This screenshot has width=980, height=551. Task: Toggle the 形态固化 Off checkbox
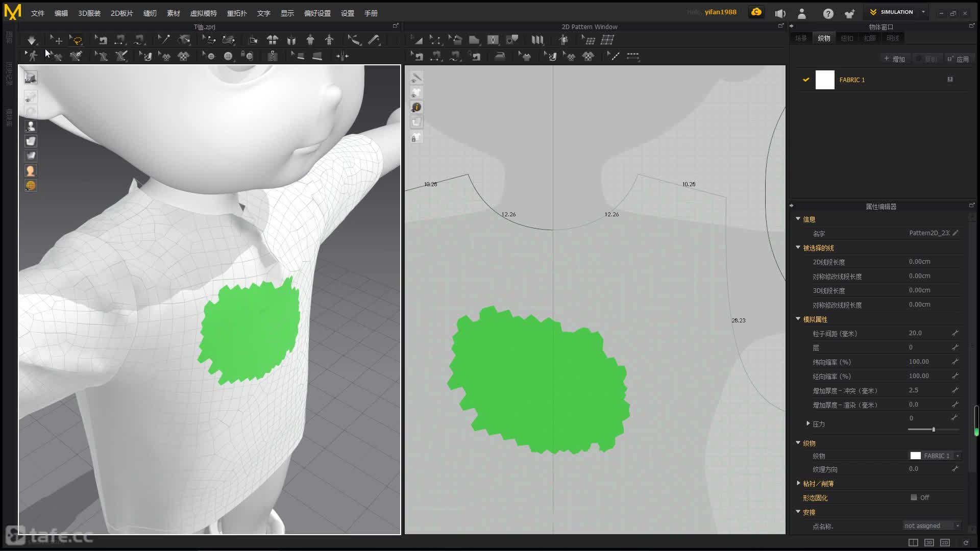pos(914,497)
